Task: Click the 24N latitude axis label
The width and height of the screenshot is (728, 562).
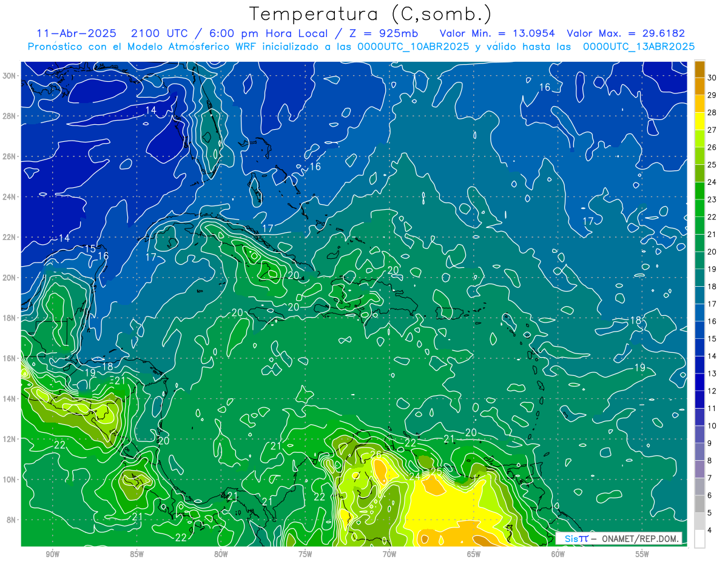Action: (10, 197)
